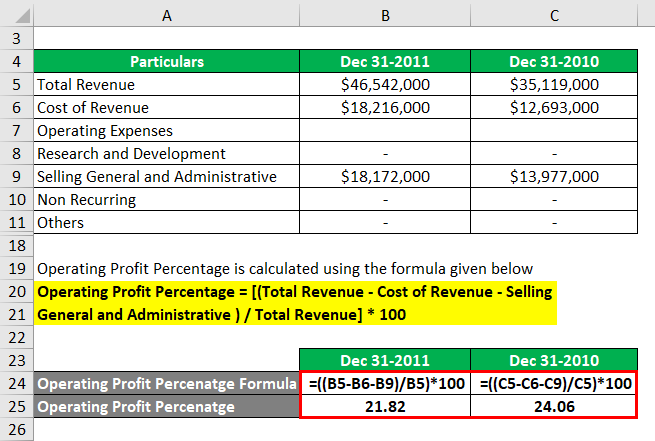Select row 18 header
Image resolution: width=655 pixels, height=441 pixels.
pos(17,245)
